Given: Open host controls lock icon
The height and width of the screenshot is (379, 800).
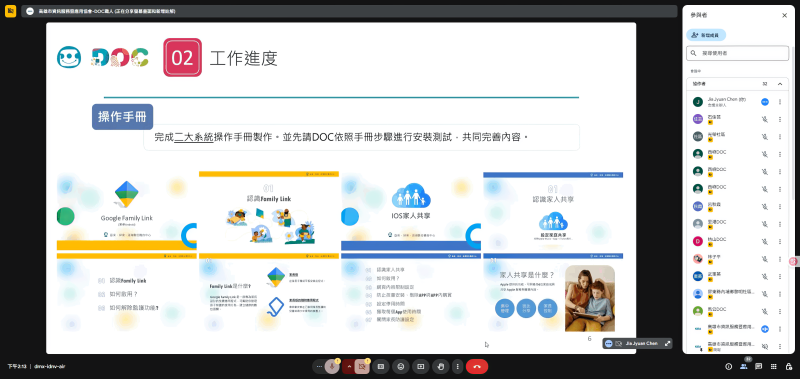Looking at the screenshot, I should coord(789,366).
